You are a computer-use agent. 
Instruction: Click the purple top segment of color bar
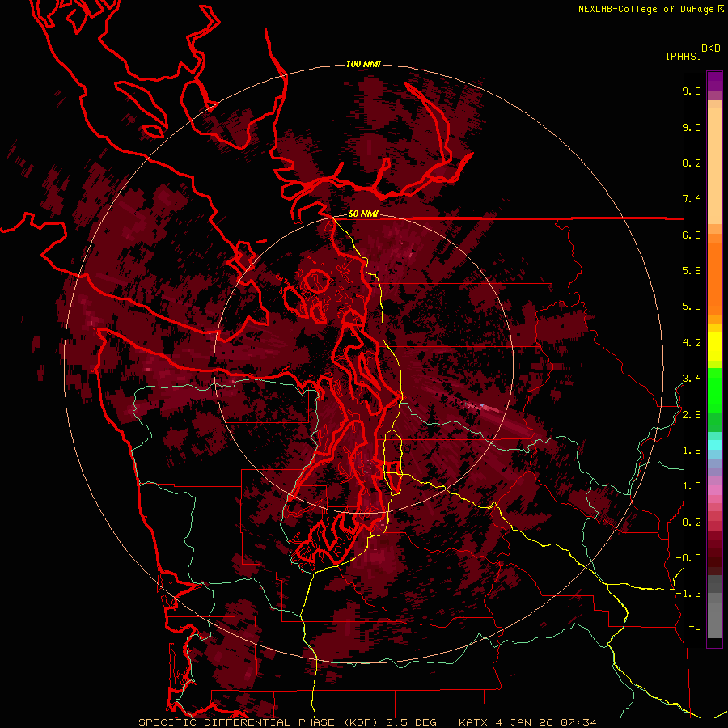tap(714, 81)
